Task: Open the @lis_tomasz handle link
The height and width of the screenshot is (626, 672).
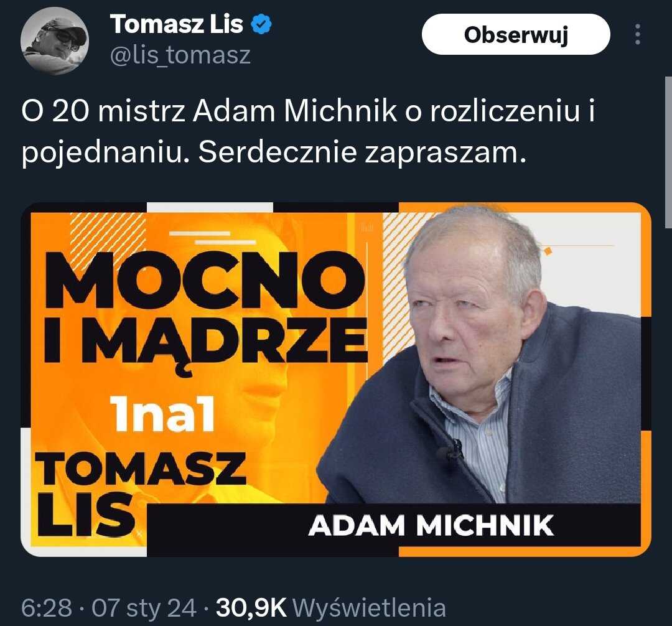Action: pos(180,56)
